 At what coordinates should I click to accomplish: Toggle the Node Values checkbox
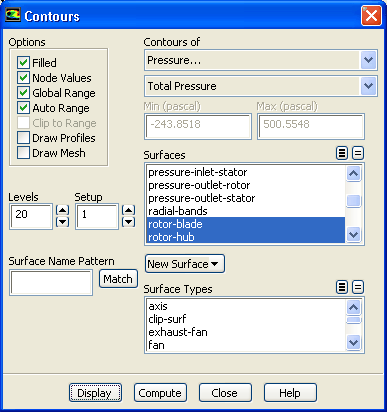[x=23, y=78]
